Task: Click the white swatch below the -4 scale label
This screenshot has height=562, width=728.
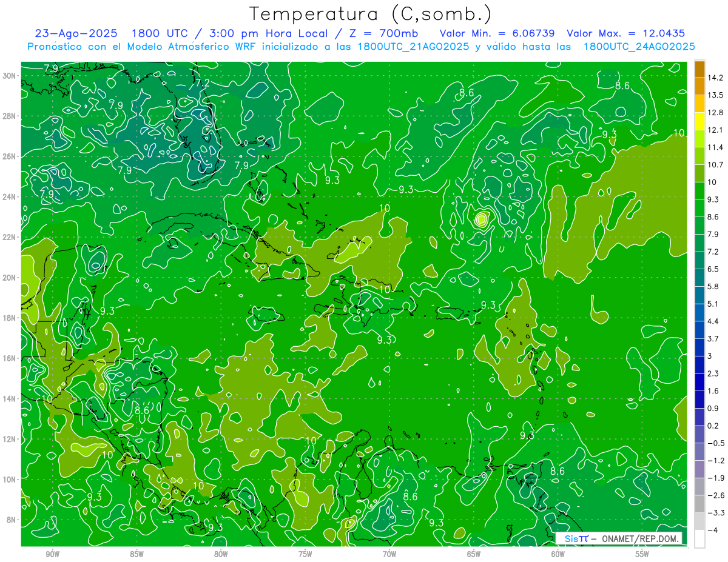Action: click(699, 539)
